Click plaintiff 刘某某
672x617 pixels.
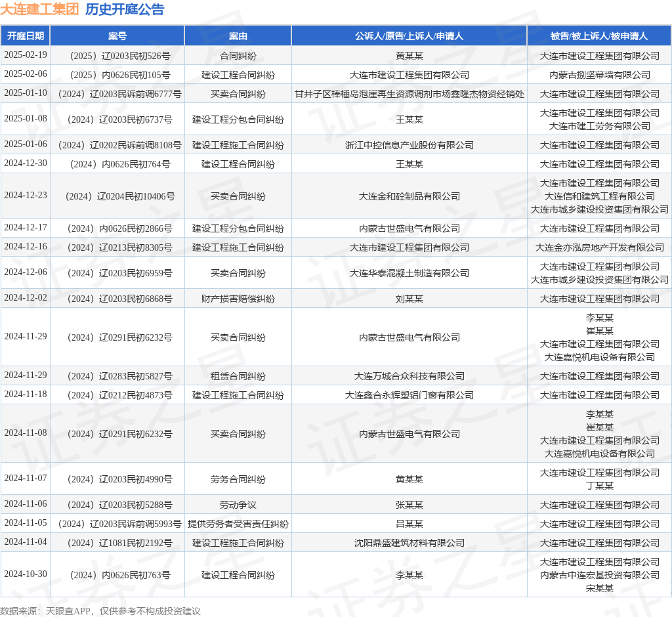pos(409,299)
